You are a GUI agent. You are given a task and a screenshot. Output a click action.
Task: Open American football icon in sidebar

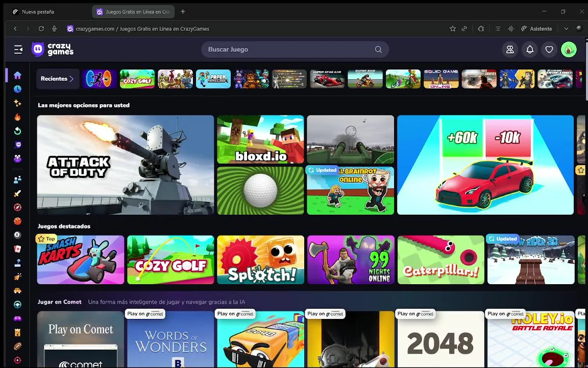(x=17, y=346)
